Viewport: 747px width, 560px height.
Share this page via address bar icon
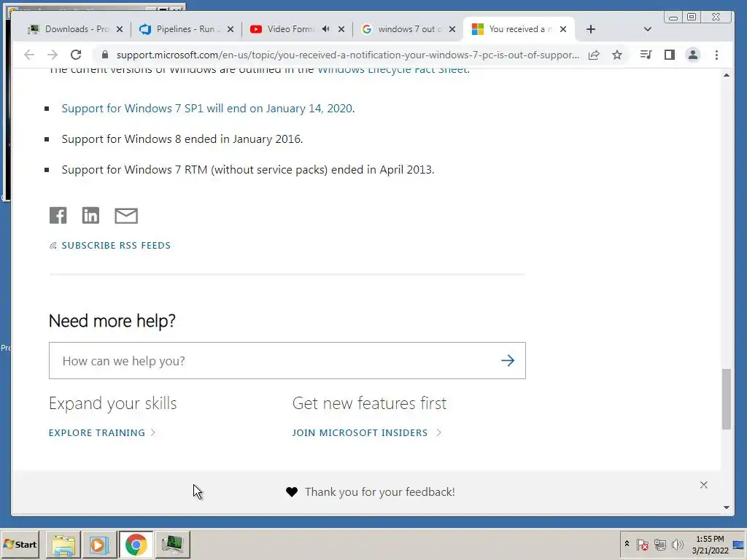click(x=594, y=55)
